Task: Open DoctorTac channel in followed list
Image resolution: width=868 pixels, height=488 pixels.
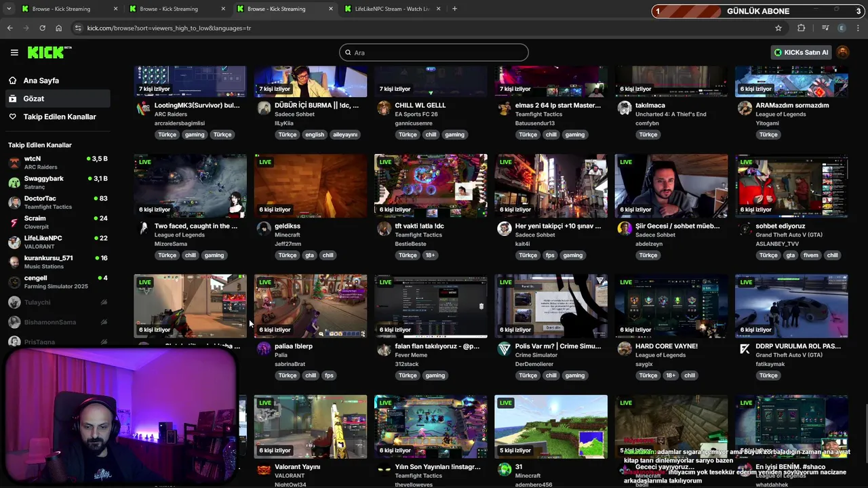Action: 58,202
